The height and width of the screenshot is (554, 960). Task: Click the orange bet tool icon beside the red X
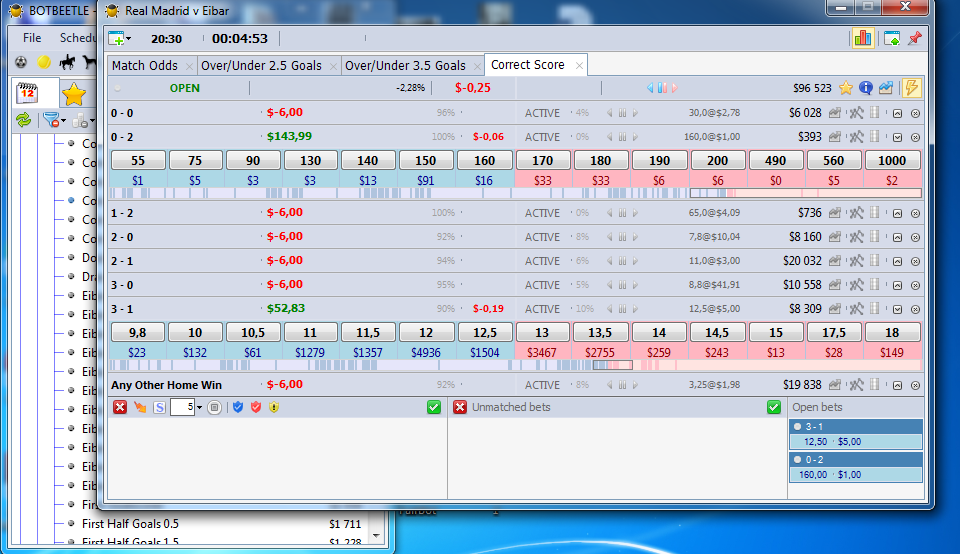click(140, 407)
